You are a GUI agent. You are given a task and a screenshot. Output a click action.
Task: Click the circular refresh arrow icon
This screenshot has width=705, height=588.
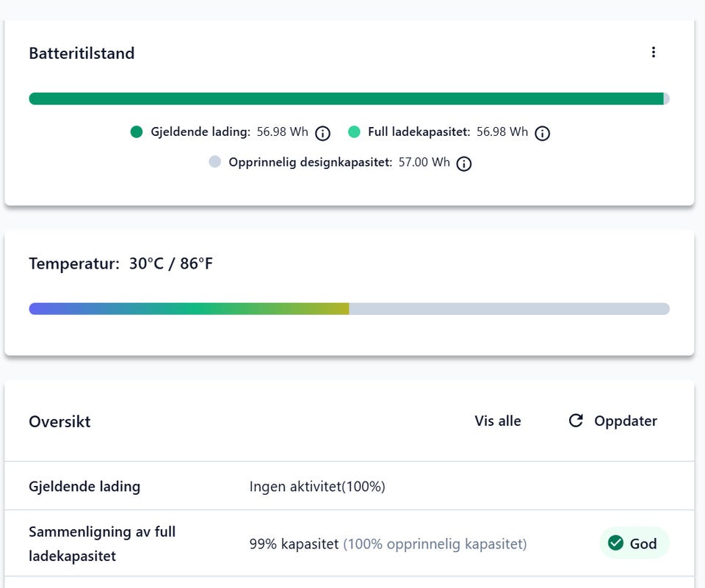(576, 421)
